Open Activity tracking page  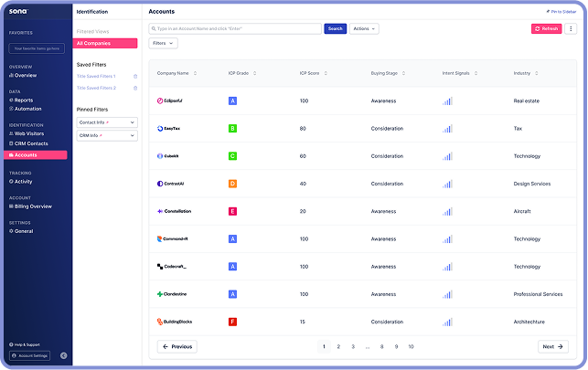(21, 181)
